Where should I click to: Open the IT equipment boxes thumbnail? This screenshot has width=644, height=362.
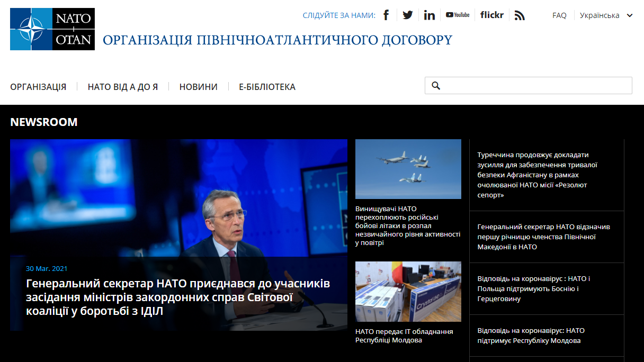[408, 292]
